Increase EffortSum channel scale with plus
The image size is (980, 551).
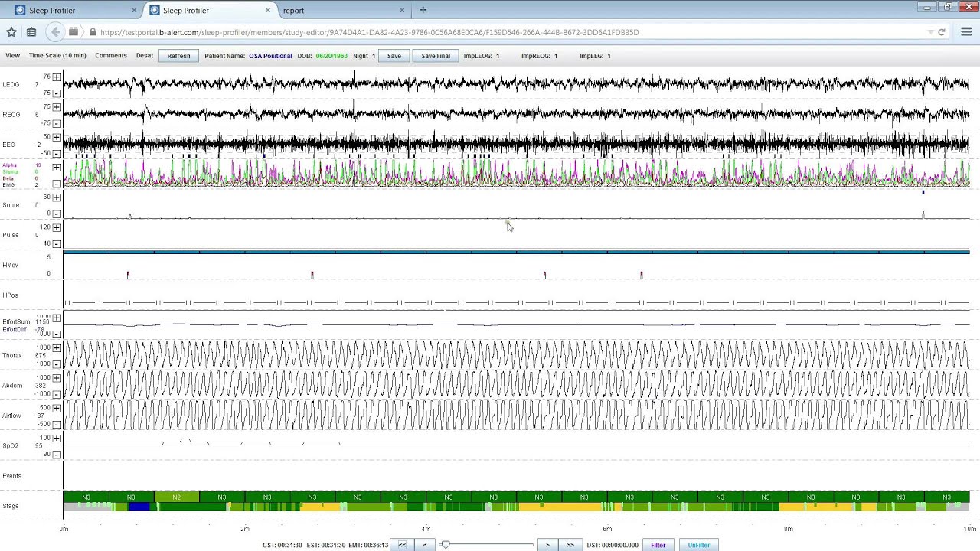coord(57,318)
